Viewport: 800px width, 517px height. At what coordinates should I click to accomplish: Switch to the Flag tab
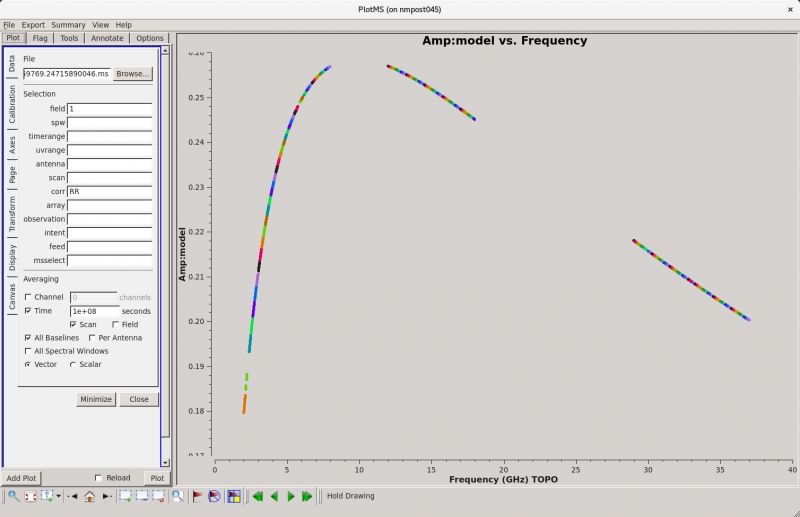(40, 38)
